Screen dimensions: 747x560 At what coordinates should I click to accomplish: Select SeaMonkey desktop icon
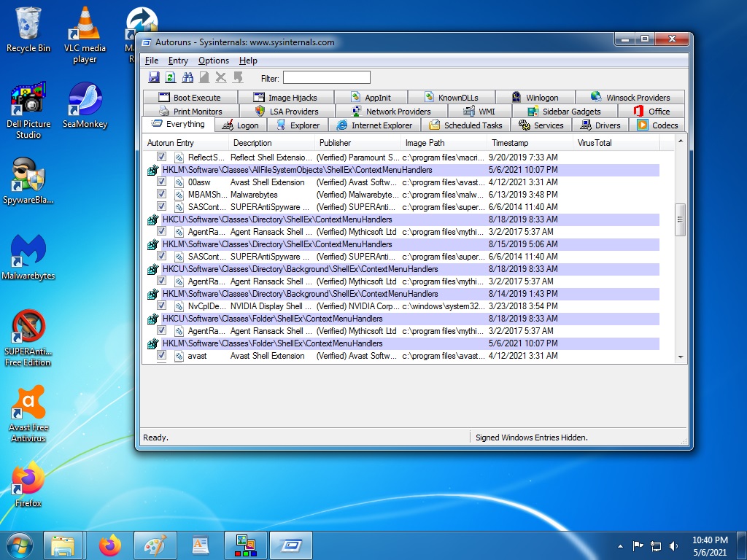click(x=85, y=105)
